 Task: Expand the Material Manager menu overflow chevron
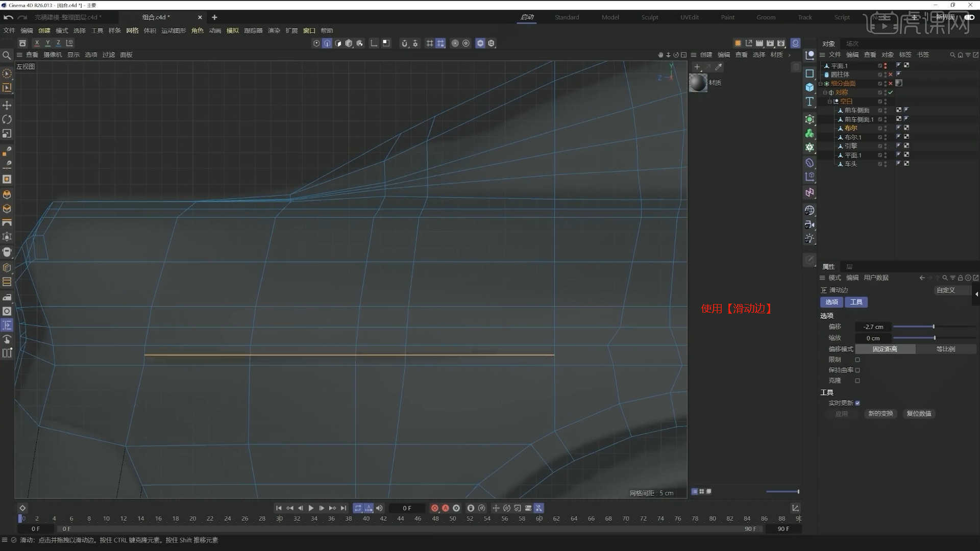(x=790, y=55)
